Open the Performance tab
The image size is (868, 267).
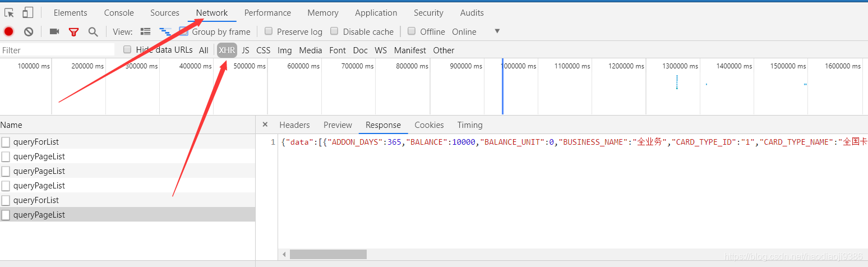point(267,12)
